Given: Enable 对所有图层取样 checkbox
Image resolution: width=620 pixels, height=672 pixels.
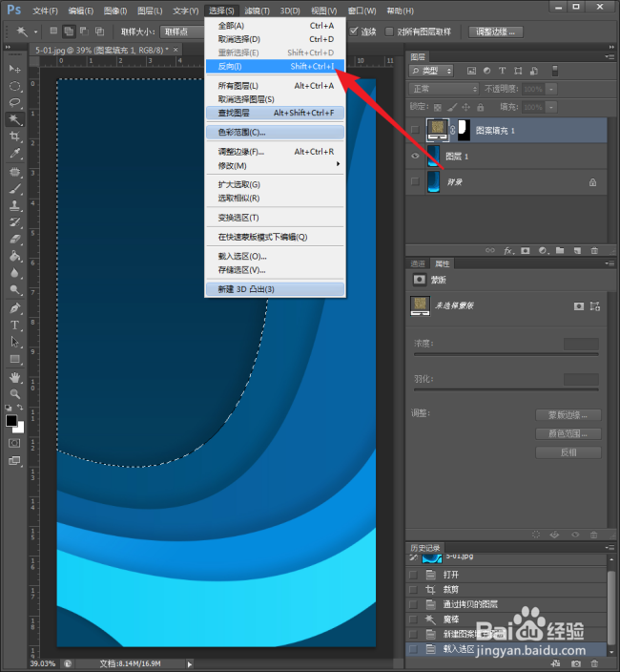Looking at the screenshot, I should pos(389,31).
